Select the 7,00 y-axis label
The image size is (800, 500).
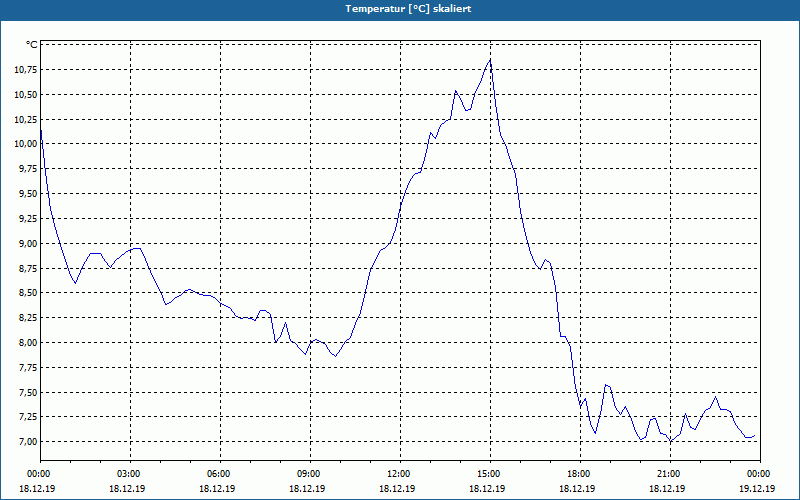click(28, 442)
